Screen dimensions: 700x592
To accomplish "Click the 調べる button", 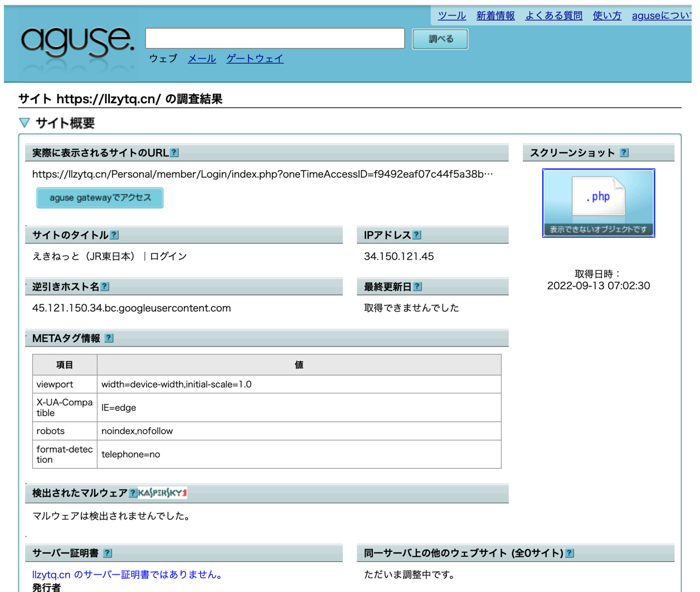I will pos(440,39).
